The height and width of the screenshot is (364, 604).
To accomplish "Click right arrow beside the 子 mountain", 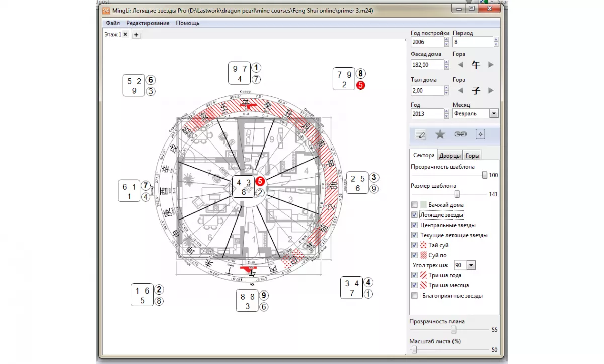I will coord(491,91).
